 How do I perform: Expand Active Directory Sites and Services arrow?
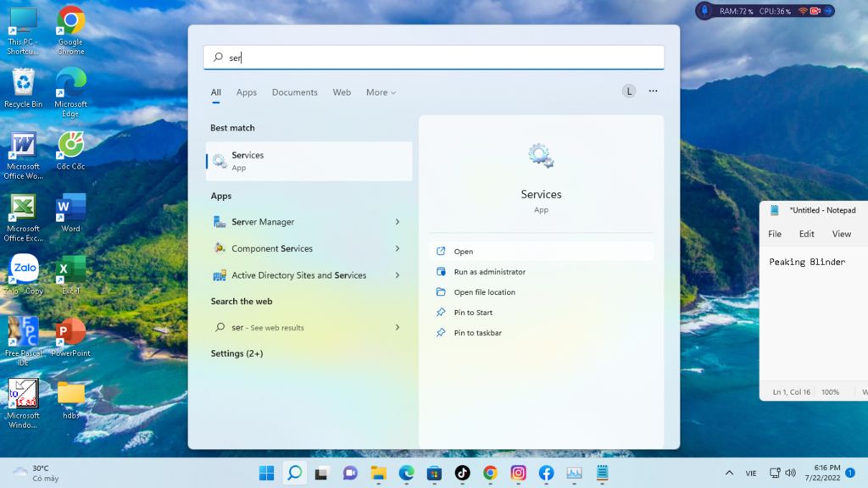point(398,275)
